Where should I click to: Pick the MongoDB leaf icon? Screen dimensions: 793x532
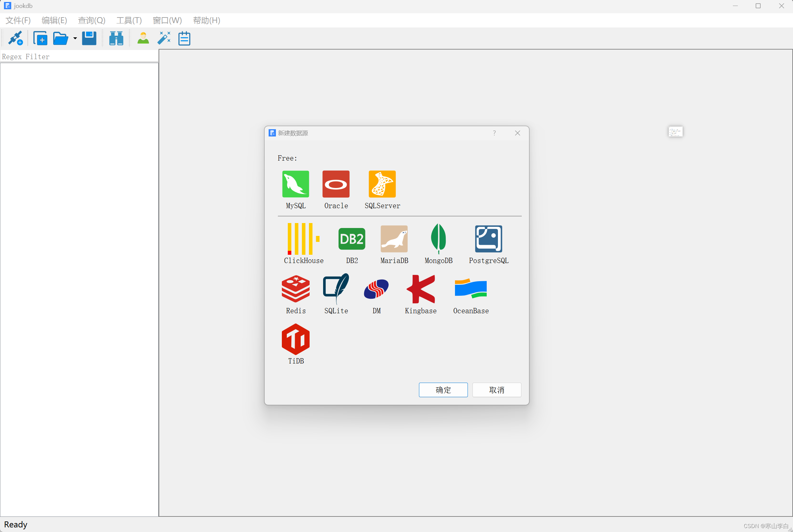point(438,239)
